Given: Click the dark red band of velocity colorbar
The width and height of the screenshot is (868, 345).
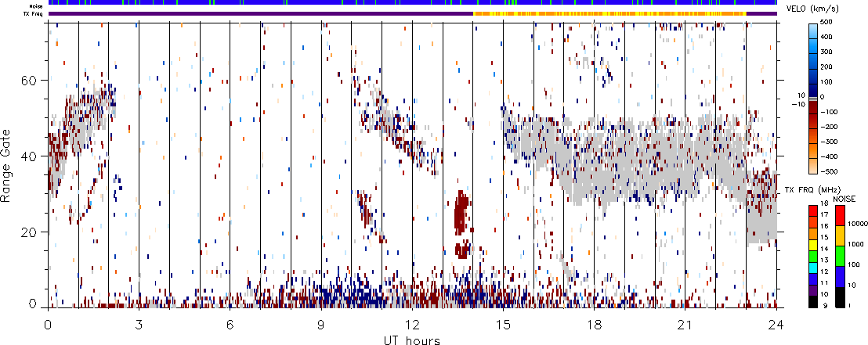Looking at the screenshot, I should coord(812,106).
